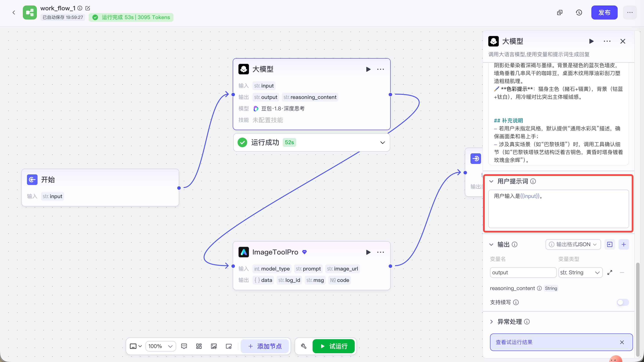Go back using the header back arrow
The width and height of the screenshot is (644, 362).
pos(14,13)
